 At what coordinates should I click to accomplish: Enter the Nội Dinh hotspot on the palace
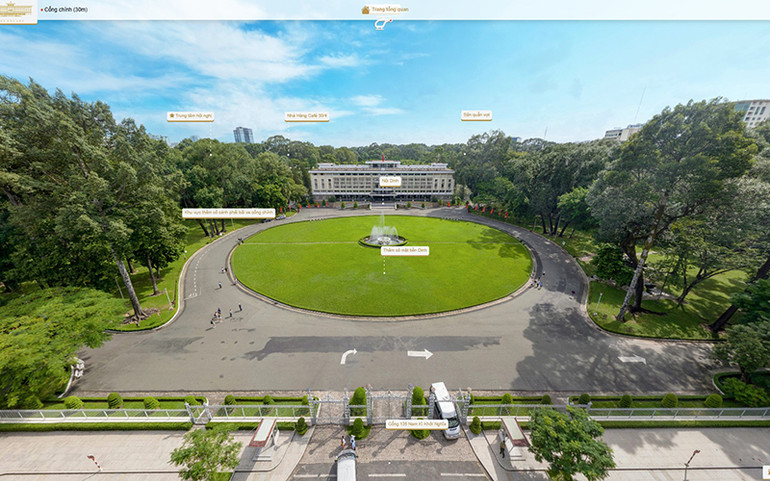click(389, 181)
